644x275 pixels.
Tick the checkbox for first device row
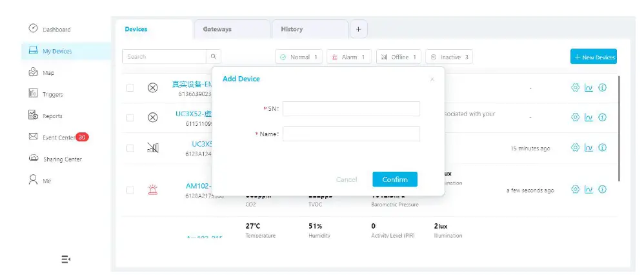pyautogui.click(x=130, y=88)
